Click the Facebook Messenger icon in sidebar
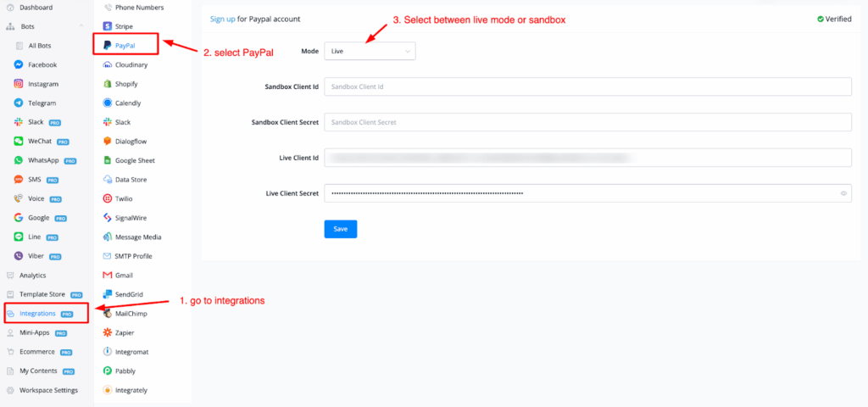The width and height of the screenshot is (868, 407). [x=19, y=64]
